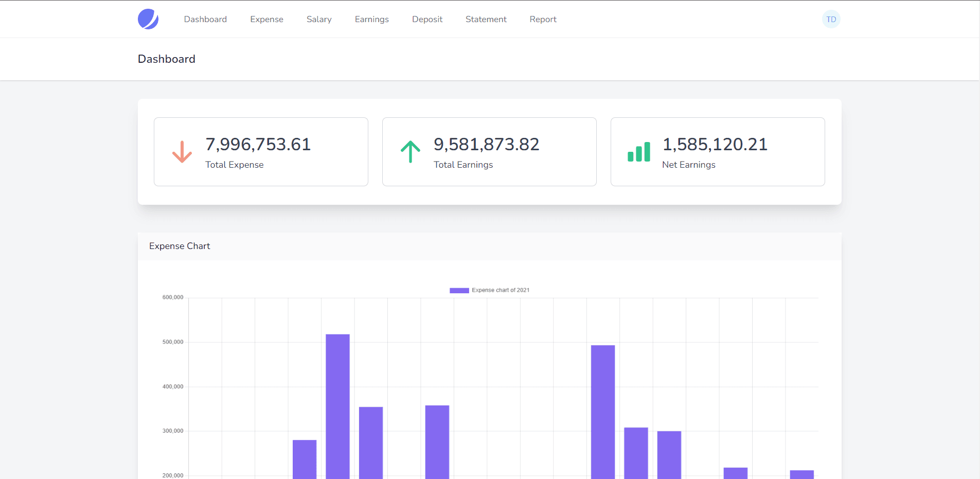Click the red down arrow expense icon

tap(182, 152)
